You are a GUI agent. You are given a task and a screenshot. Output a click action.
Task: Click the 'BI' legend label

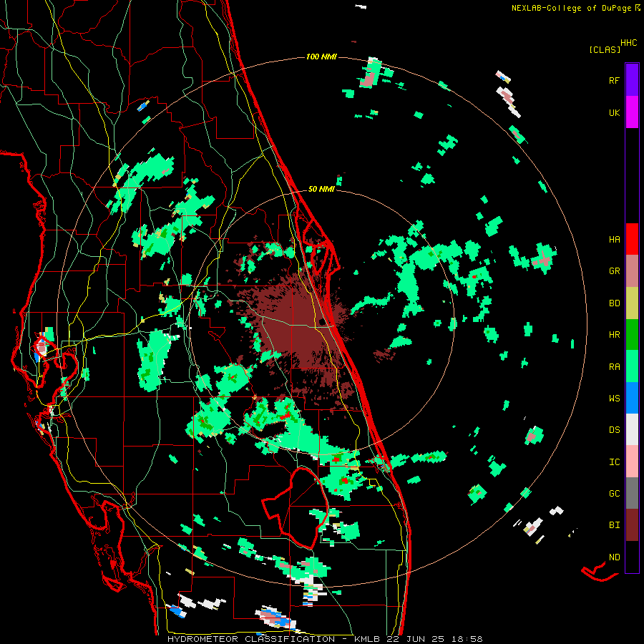pos(614,525)
